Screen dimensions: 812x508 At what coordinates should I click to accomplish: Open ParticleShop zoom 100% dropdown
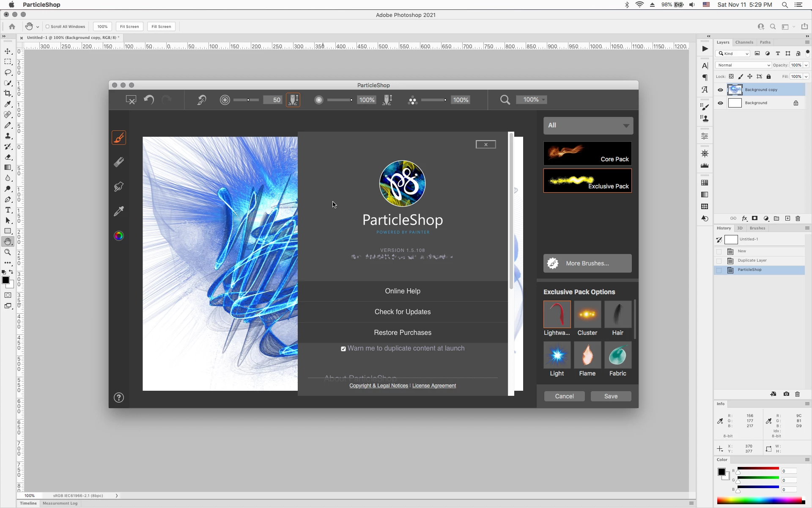[x=532, y=100]
